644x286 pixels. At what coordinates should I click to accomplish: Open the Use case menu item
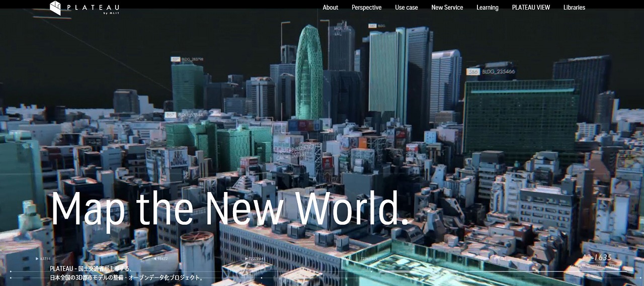point(407,8)
